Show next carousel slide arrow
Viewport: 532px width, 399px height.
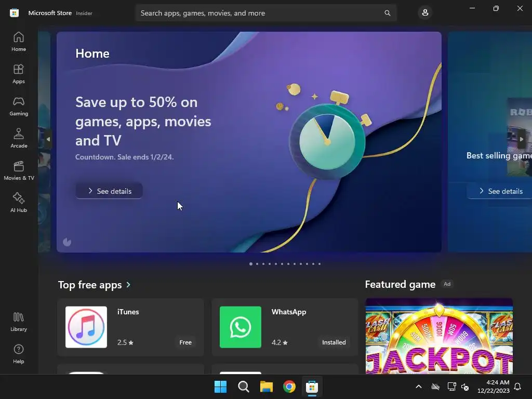click(x=521, y=139)
